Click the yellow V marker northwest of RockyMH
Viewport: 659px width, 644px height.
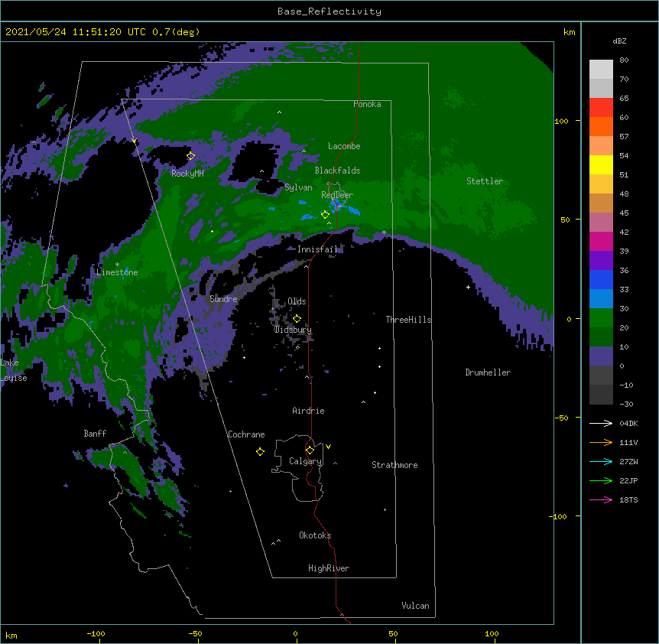[x=134, y=141]
